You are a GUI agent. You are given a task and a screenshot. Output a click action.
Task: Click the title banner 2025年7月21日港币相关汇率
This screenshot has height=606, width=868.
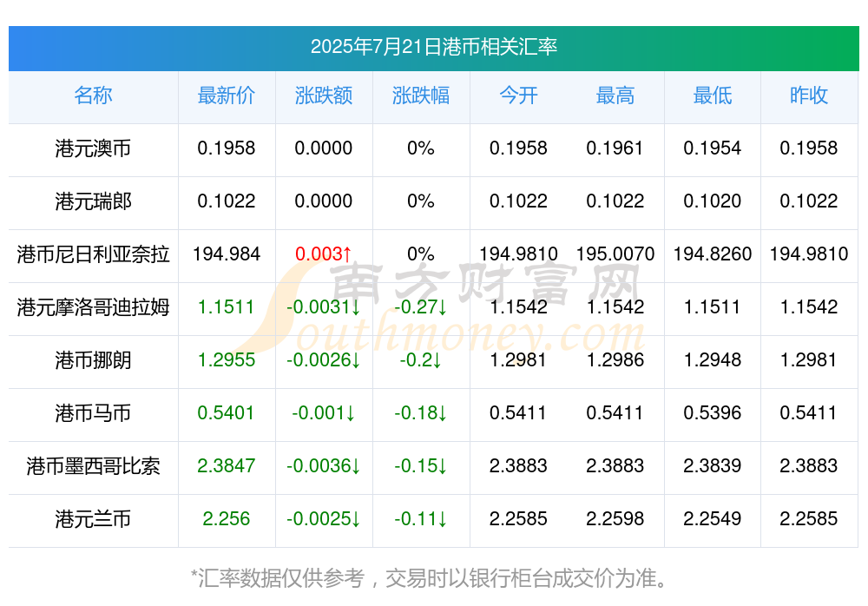click(x=433, y=47)
